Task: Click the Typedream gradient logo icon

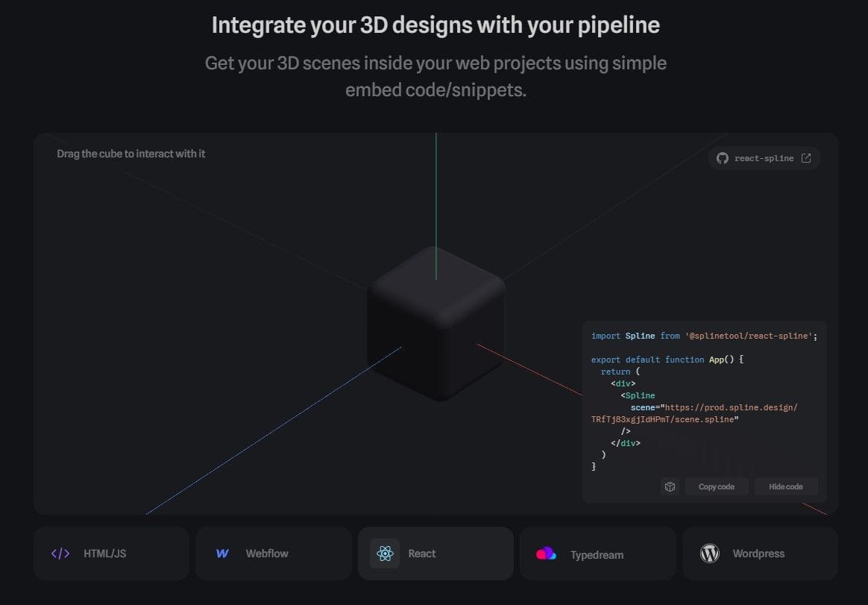Action: tap(546, 554)
